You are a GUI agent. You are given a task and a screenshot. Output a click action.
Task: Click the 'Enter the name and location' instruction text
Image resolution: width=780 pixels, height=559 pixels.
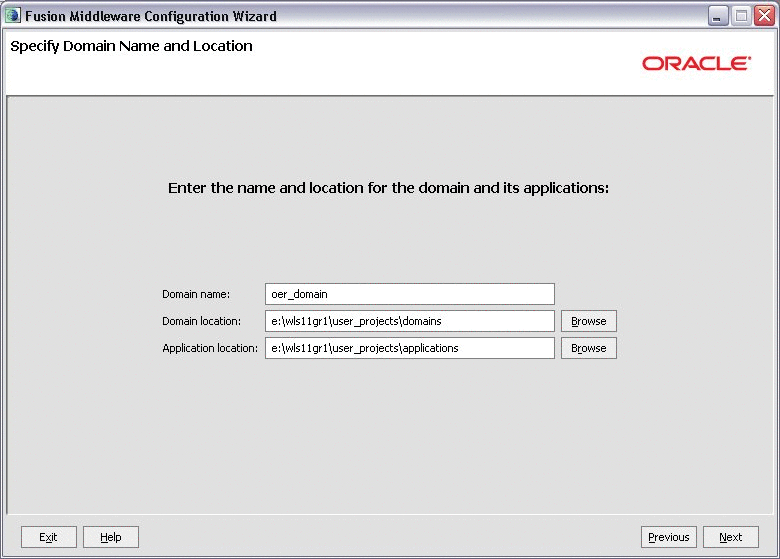coord(388,188)
